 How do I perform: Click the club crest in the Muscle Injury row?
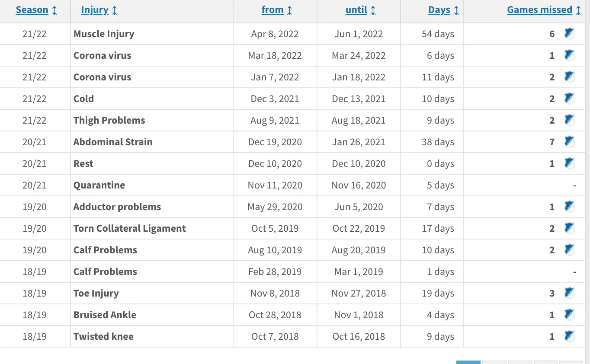pyautogui.click(x=569, y=34)
